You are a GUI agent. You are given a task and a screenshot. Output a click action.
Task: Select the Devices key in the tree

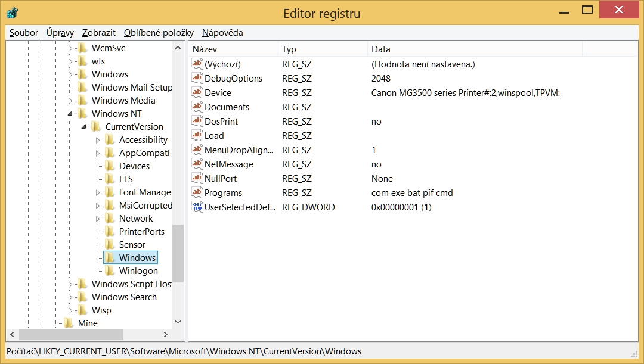click(x=134, y=166)
